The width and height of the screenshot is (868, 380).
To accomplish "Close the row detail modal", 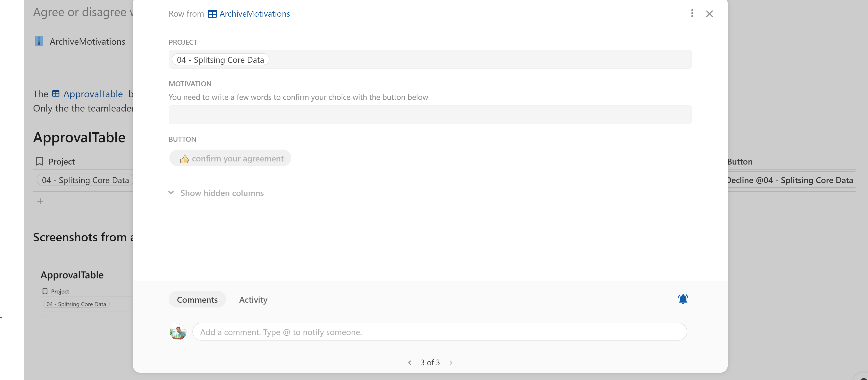I will [709, 14].
